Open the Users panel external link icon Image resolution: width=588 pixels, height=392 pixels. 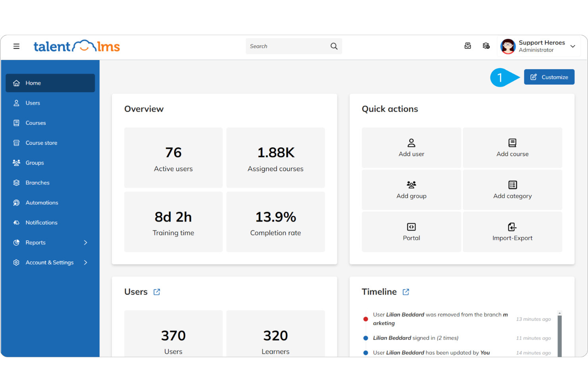click(156, 292)
